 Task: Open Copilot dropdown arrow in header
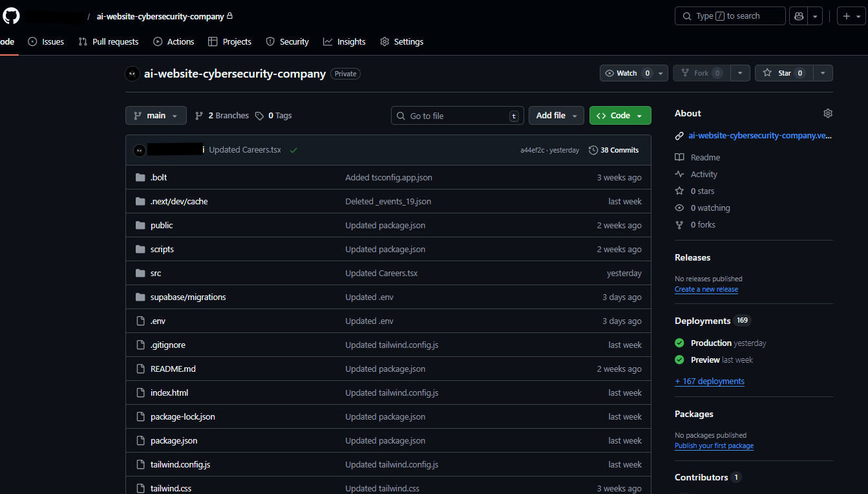[815, 16]
